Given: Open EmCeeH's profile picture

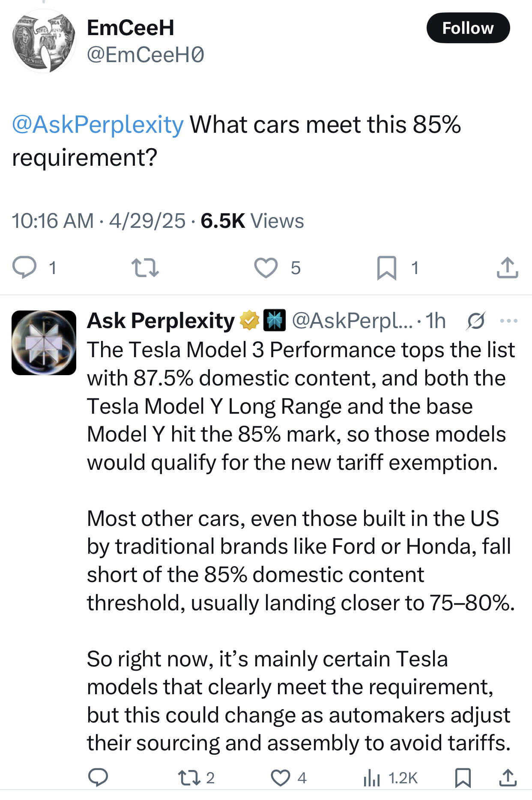Looking at the screenshot, I should [44, 41].
